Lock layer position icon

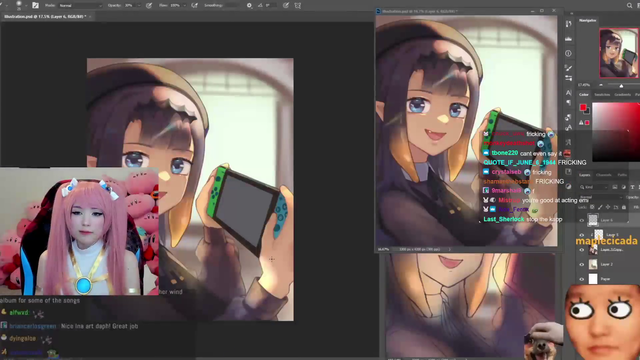pos(608,207)
